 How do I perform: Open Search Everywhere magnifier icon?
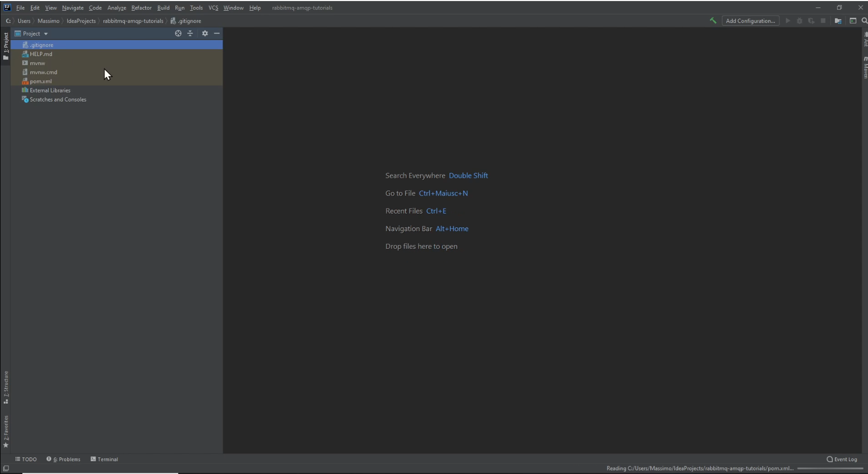[x=864, y=21]
